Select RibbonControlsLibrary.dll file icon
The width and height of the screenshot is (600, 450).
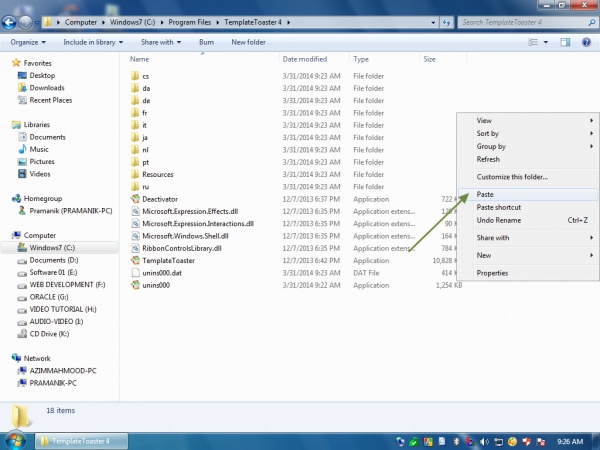[135, 248]
